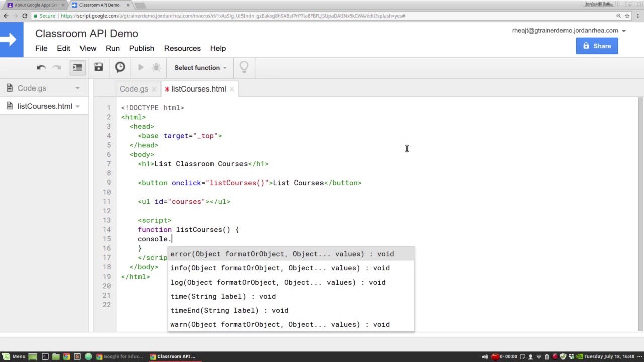Image resolution: width=644 pixels, height=362 pixels.
Task: Close the listCourses.html editor tab
Action: coord(232,89)
